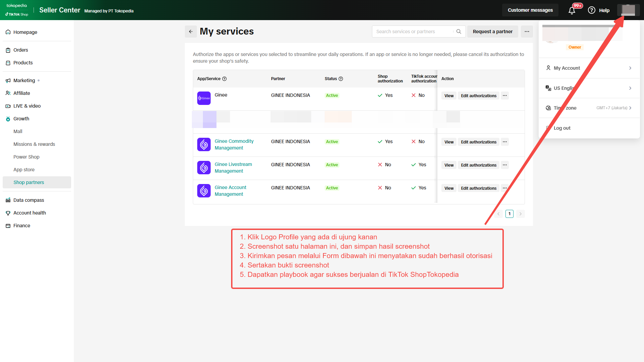Viewport: 644px width, 362px height.
Task: Open the three-dot menu beside Request a partner
Action: (527, 32)
